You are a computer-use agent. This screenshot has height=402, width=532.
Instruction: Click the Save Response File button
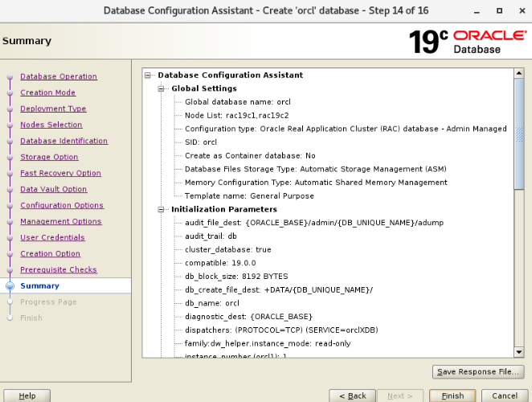click(477, 371)
